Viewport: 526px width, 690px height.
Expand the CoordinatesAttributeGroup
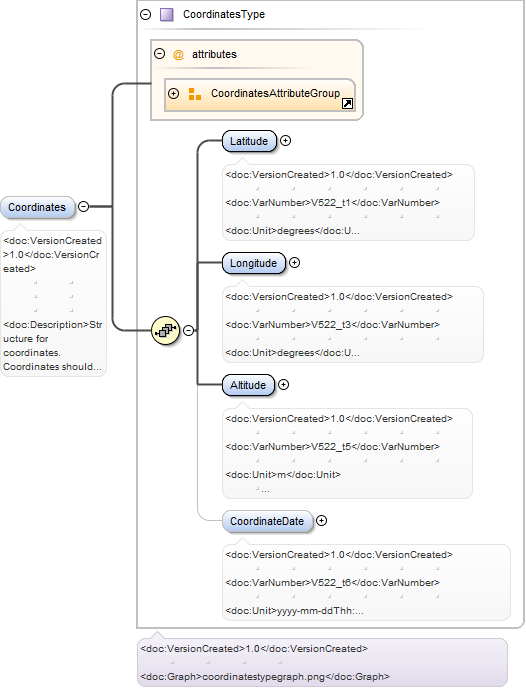pos(173,93)
